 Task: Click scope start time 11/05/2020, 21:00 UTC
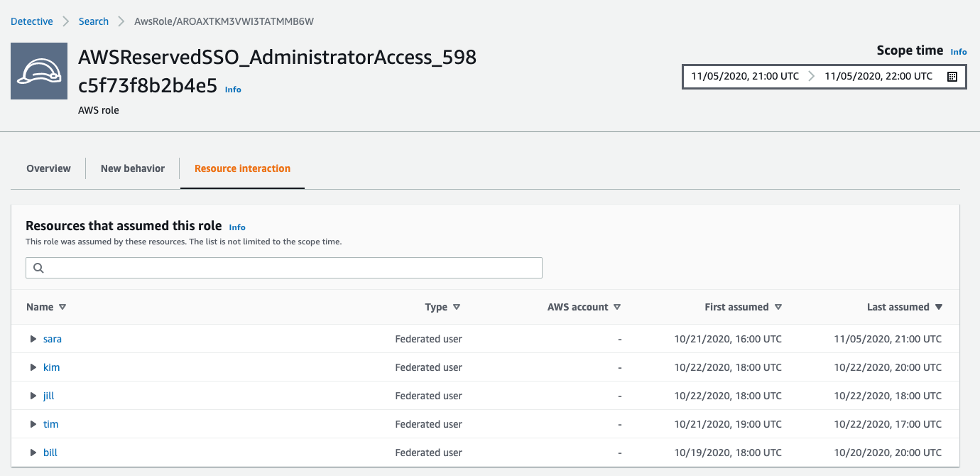744,76
